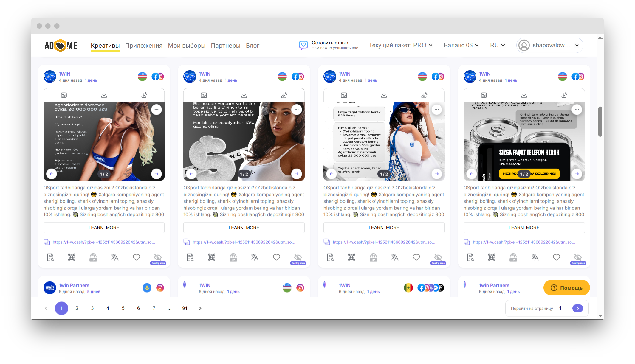Click LEARN_MORE button on third card

point(384,228)
